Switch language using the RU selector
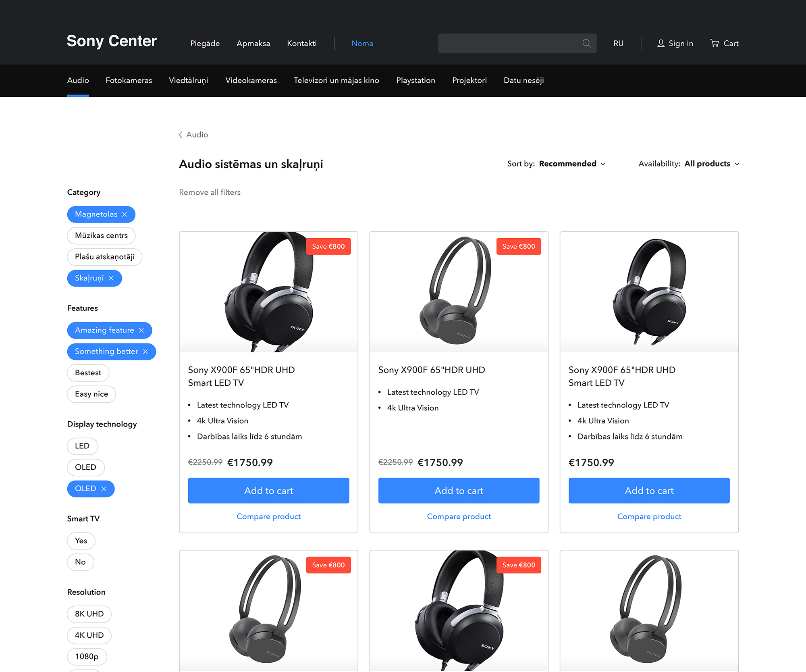806x672 pixels. [x=618, y=43]
